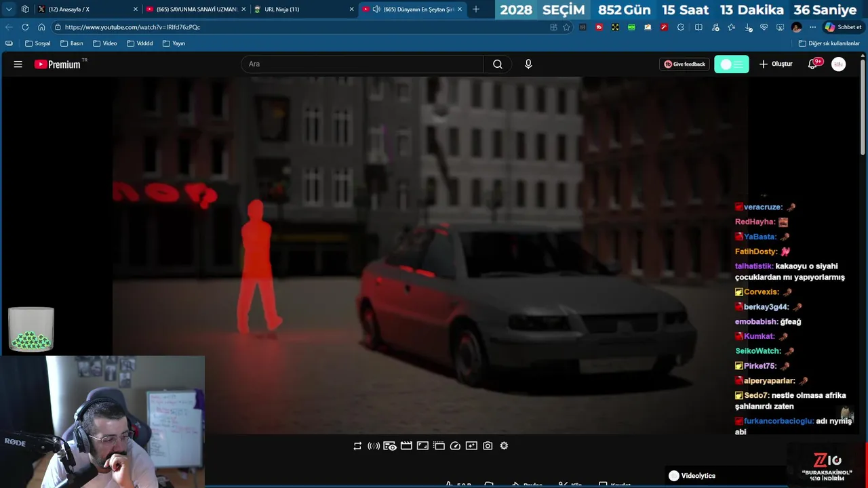Start voice search with microphone icon
This screenshot has width=868, height=488.
tap(528, 64)
